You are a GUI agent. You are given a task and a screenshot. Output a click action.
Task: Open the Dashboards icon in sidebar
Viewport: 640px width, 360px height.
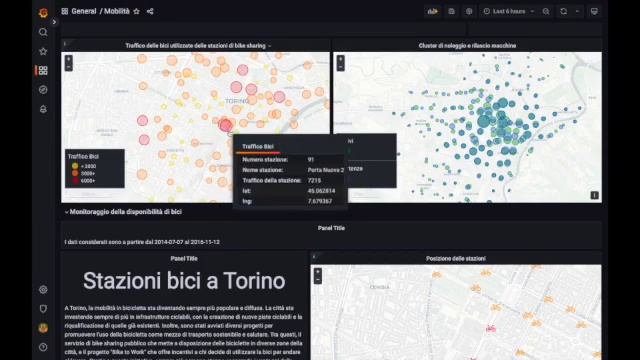(x=43, y=71)
